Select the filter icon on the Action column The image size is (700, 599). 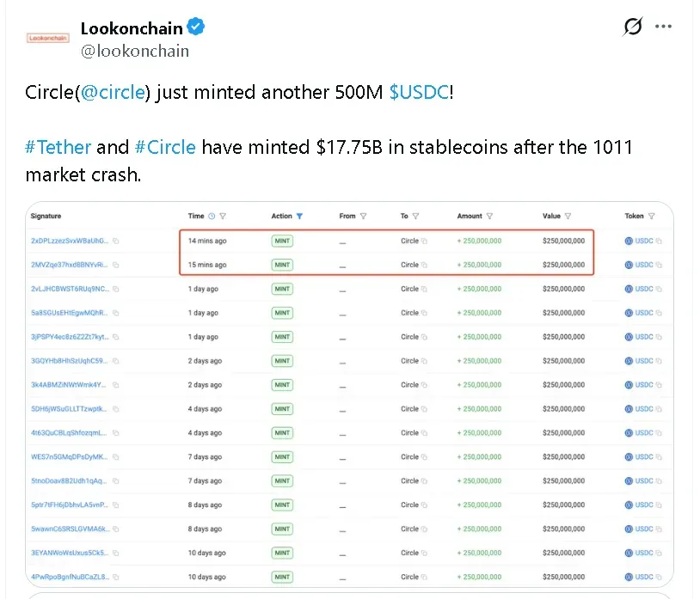(298, 216)
